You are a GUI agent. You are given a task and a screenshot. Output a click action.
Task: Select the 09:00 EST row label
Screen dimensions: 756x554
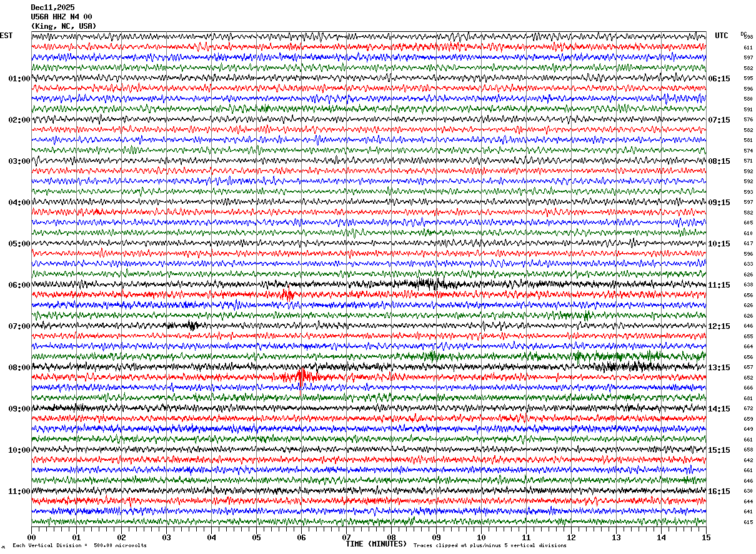click(x=19, y=409)
